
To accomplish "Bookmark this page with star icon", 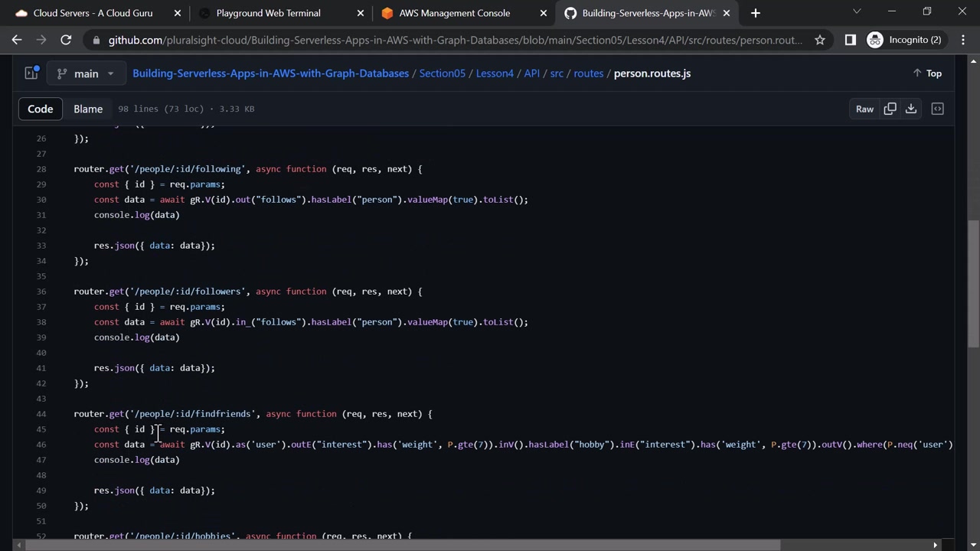I will [x=820, y=40].
